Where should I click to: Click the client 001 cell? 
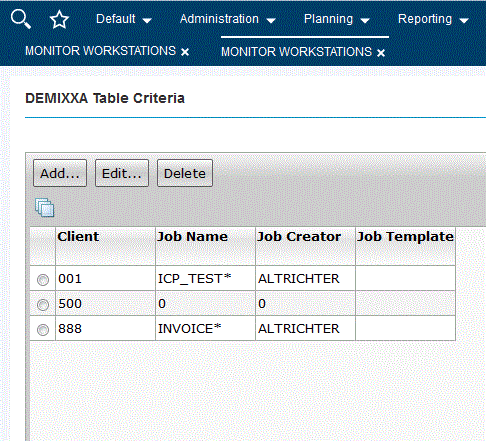pos(105,278)
